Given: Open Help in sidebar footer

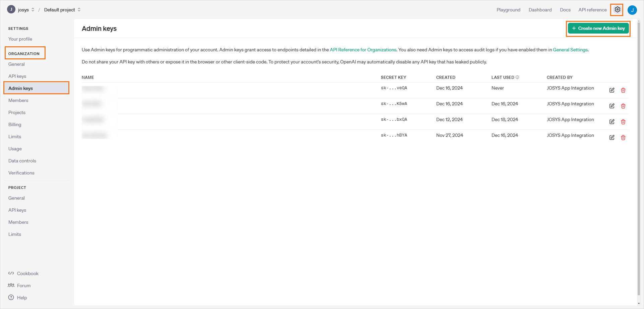Looking at the screenshot, I should [x=18, y=298].
